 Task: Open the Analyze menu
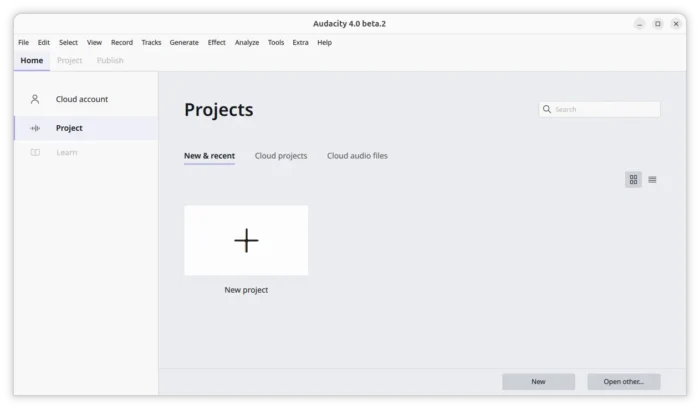tap(247, 42)
